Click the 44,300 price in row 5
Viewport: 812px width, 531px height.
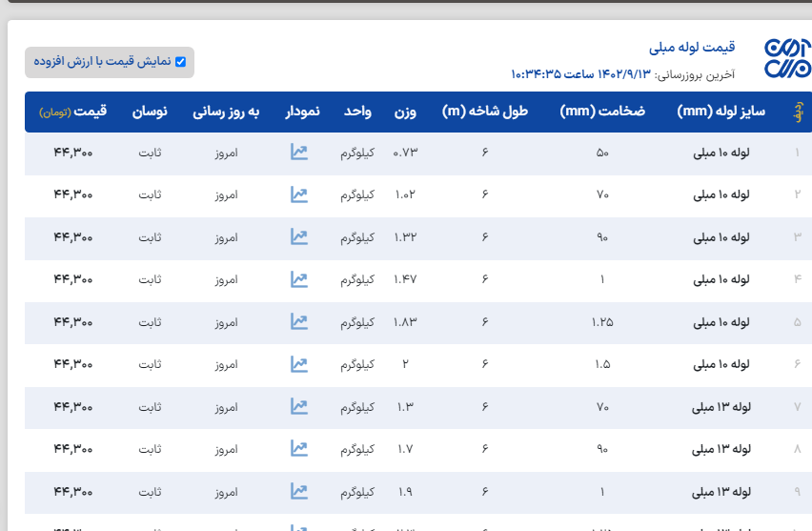(x=73, y=322)
